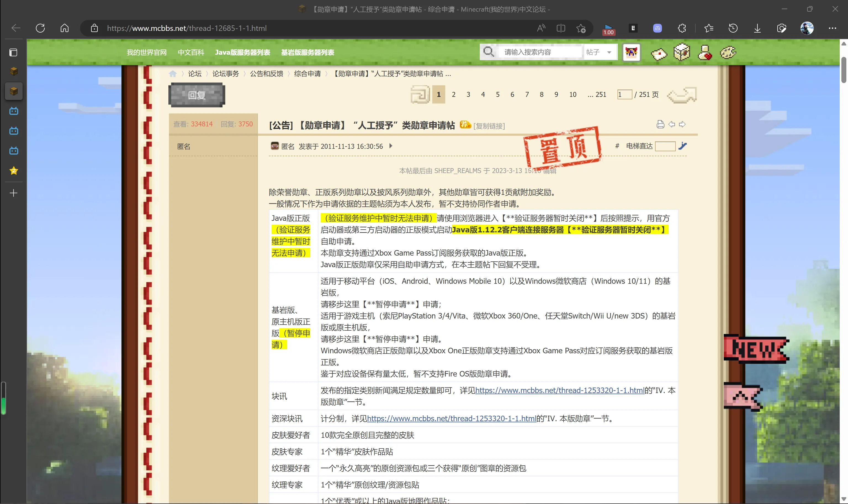Go to the previous thread arrow icon
848x504 pixels.
(671, 124)
